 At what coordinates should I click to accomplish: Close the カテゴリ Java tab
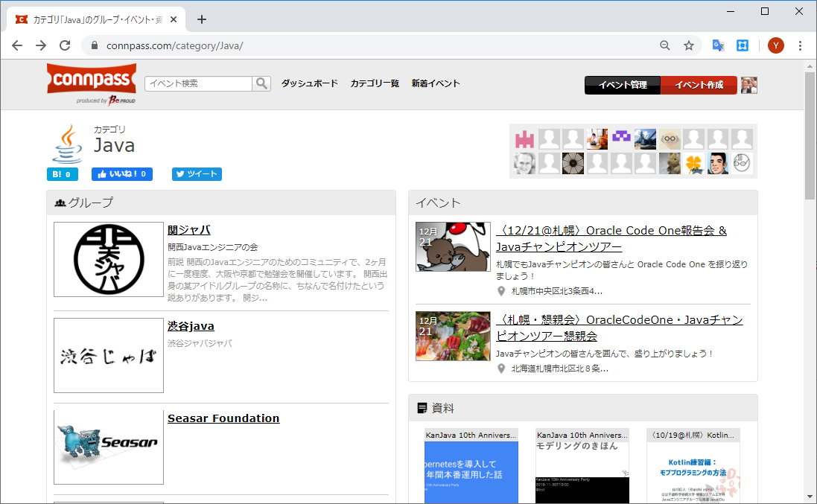point(174,19)
